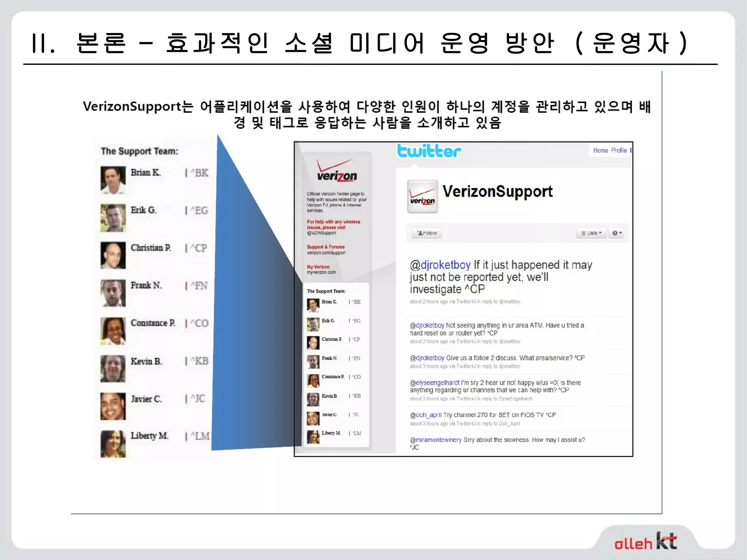747x560 pixels.
Task: Click the @ooh_april mention link
Action: [425, 415]
